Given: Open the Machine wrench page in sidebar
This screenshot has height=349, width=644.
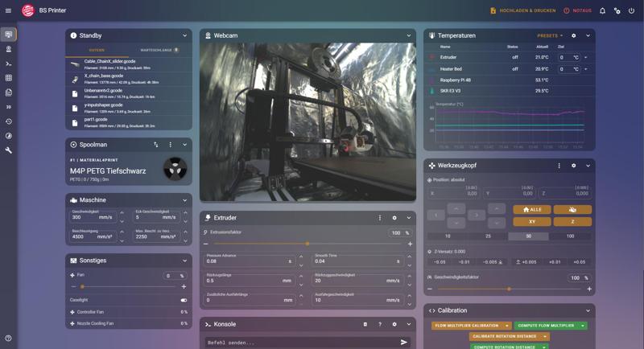Looking at the screenshot, I should [9, 150].
